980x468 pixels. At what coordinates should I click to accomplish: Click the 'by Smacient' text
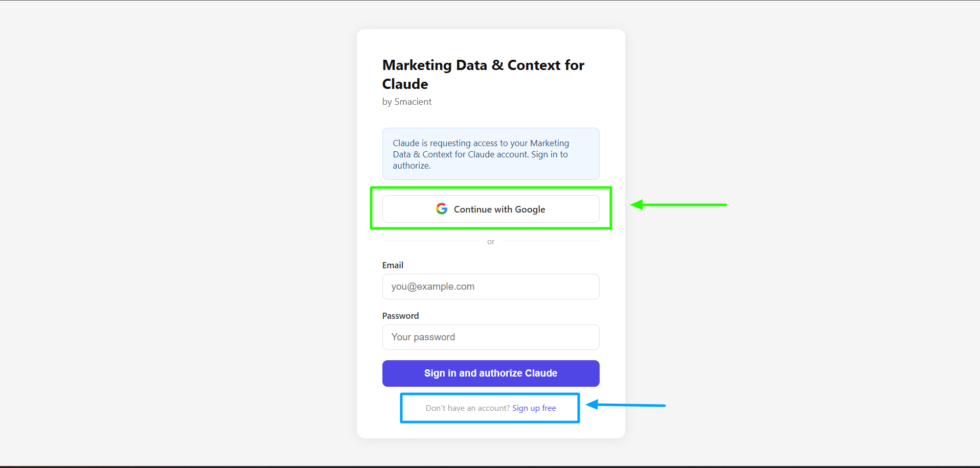(x=407, y=102)
